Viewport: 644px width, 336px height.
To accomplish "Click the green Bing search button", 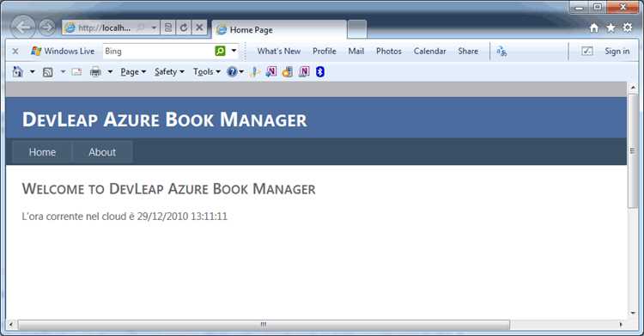I will coord(220,51).
